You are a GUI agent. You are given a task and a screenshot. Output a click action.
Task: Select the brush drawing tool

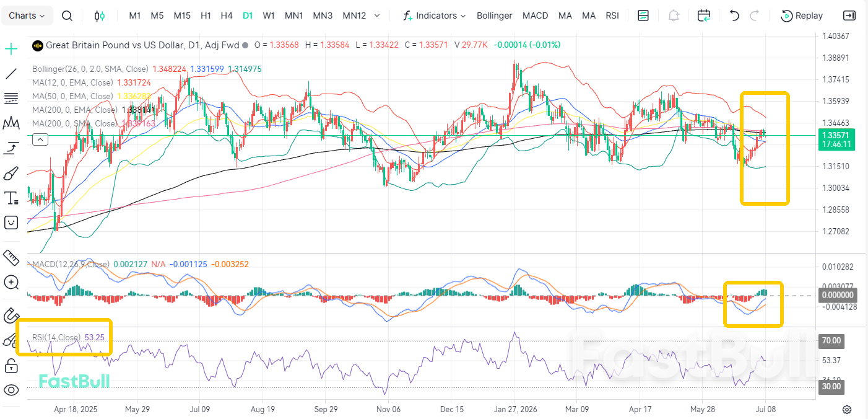click(11, 173)
